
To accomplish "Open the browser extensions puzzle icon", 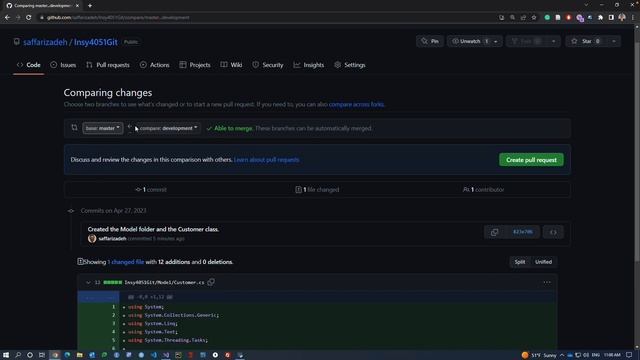I will tap(600, 18).
